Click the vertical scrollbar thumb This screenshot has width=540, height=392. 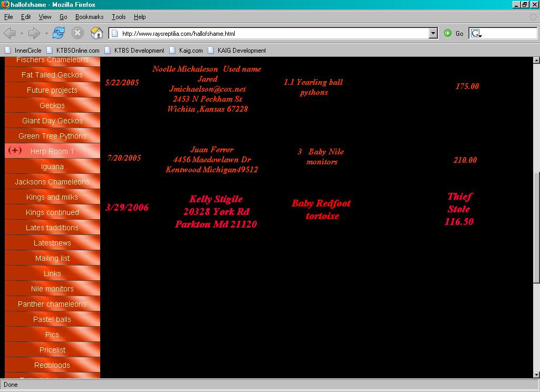pos(536,227)
